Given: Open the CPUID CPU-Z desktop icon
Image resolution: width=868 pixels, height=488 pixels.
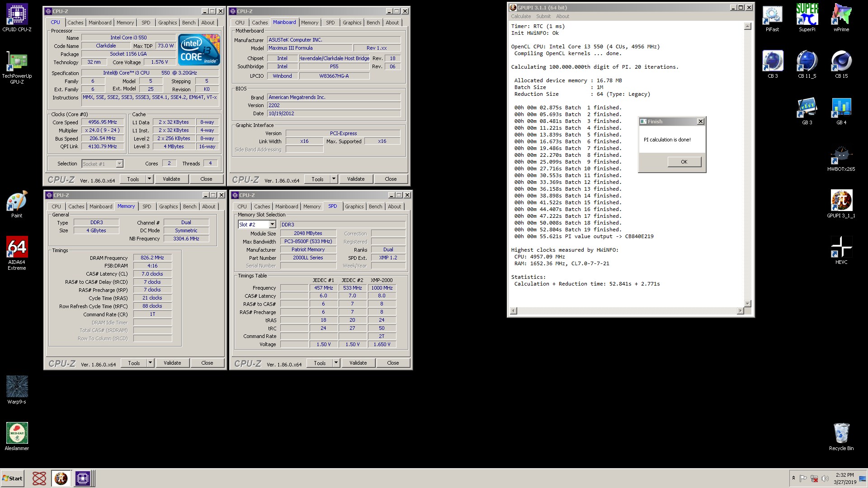Looking at the screenshot, I should coord(17,18).
